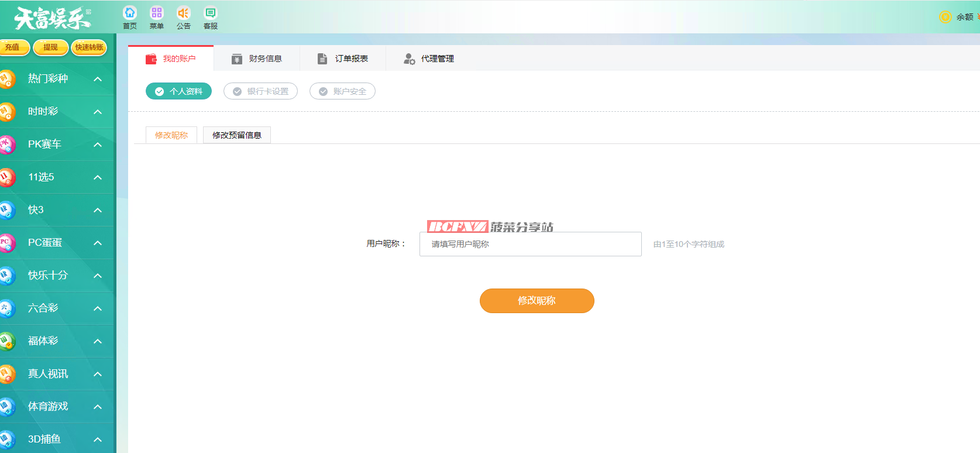980x453 pixels.
Task: Click the 用户昵称 nickname input field
Action: (530, 244)
